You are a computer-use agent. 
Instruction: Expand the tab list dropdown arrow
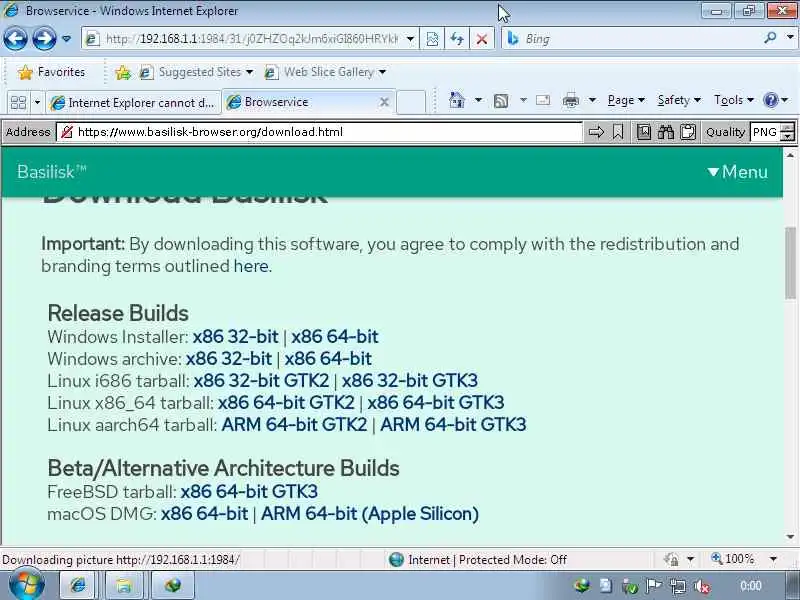[x=37, y=102]
